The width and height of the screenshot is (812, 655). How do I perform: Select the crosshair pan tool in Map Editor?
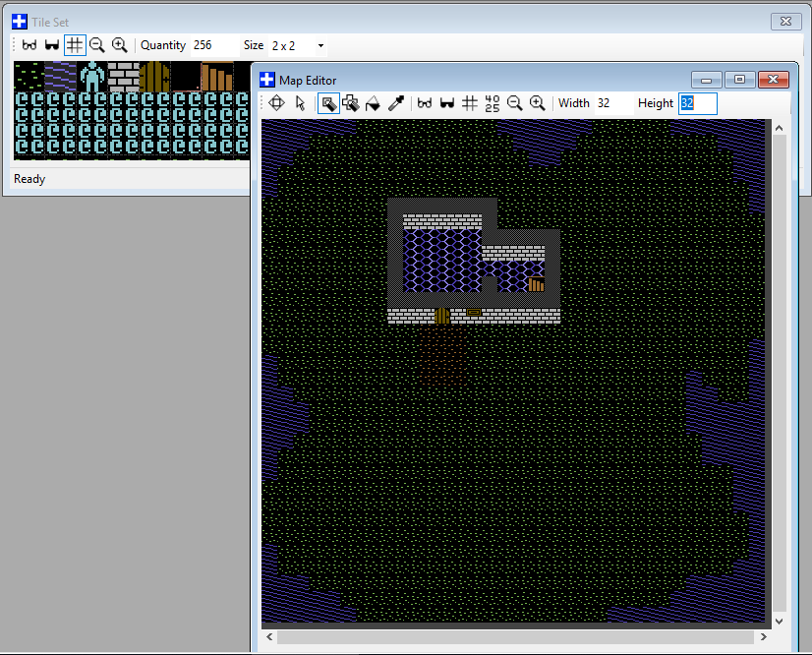(276, 103)
